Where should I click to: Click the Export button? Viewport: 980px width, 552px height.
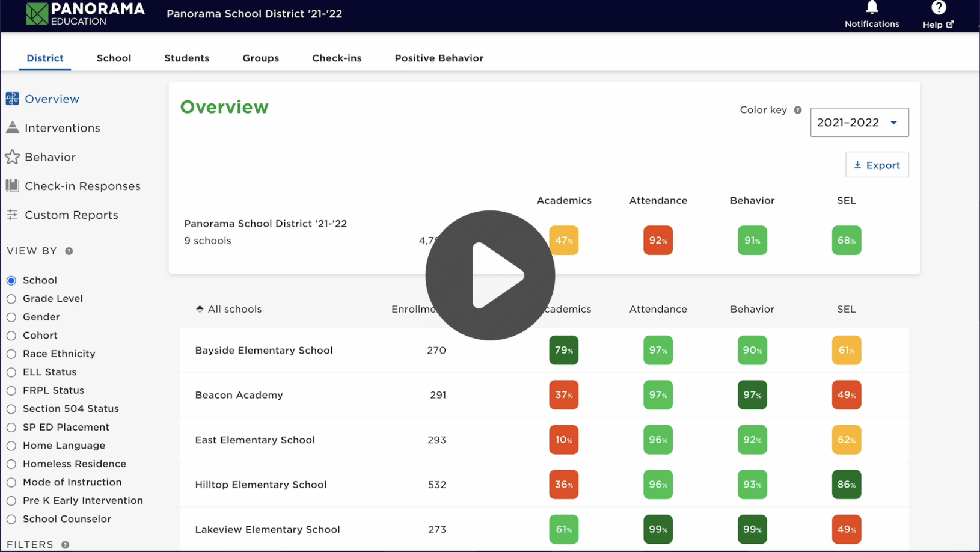(877, 165)
